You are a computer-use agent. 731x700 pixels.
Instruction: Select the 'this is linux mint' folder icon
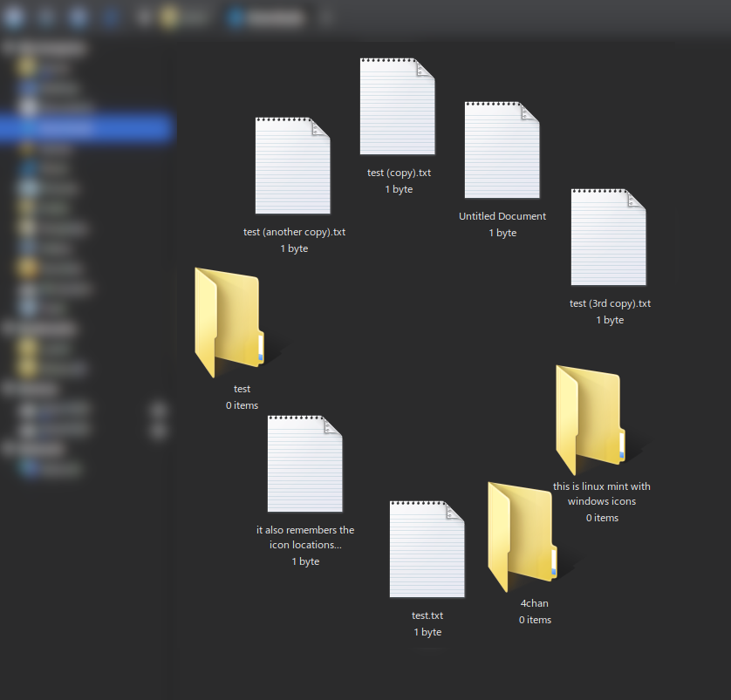pos(591,420)
